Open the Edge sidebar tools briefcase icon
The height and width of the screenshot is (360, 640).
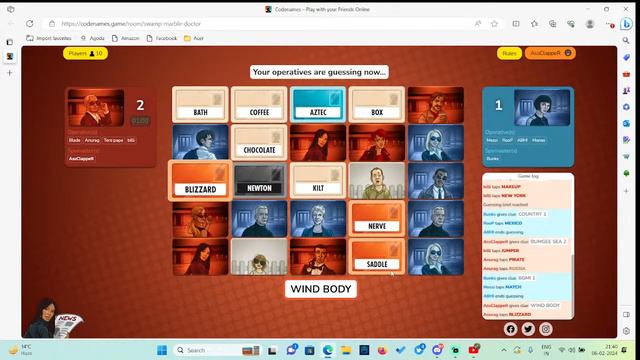[627, 74]
